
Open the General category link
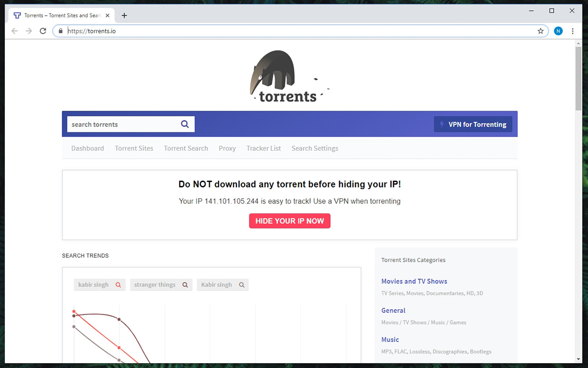pyautogui.click(x=393, y=310)
